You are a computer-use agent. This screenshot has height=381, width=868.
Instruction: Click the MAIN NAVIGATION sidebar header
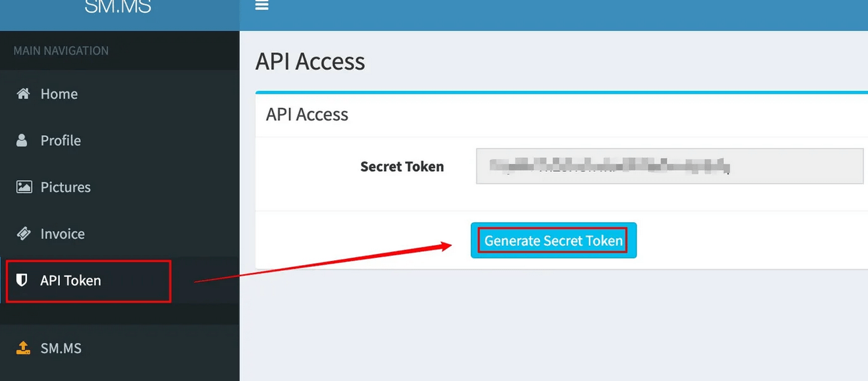click(61, 51)
